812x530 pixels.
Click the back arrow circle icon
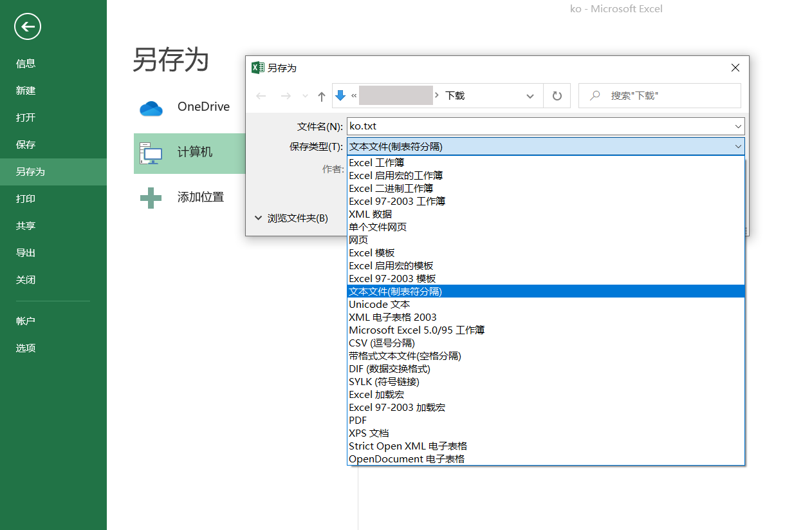[x=27, y=26]
